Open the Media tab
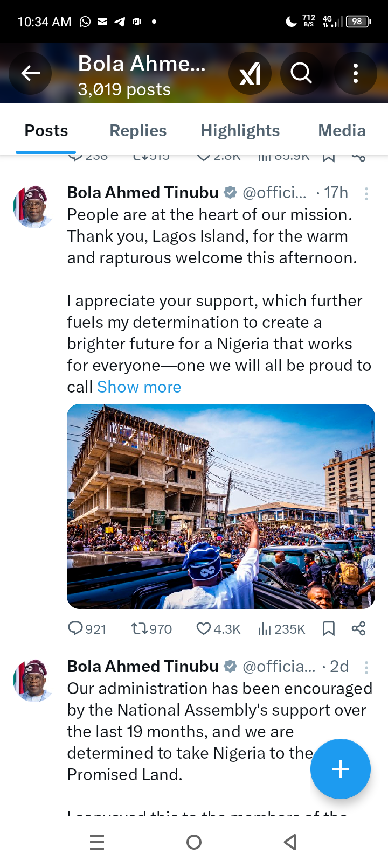This screenshot has width=388, height=868. (342, 131)
